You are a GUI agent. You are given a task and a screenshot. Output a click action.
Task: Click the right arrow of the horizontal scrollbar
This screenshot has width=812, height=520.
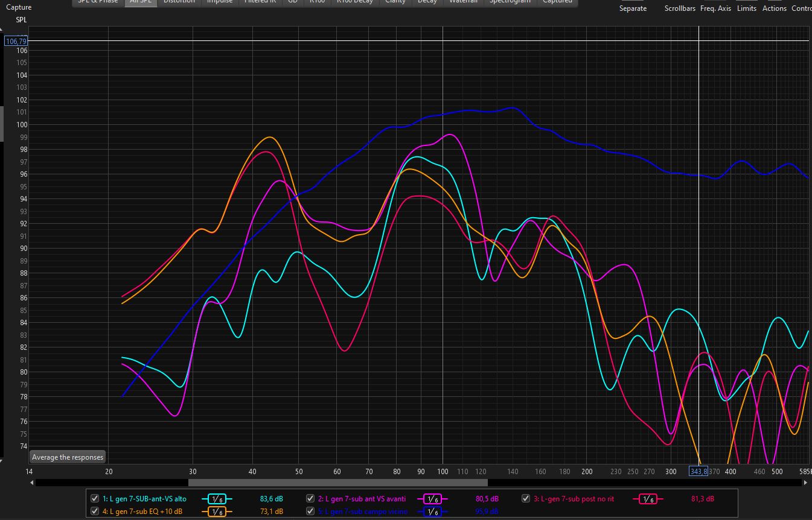click(805, 483)
